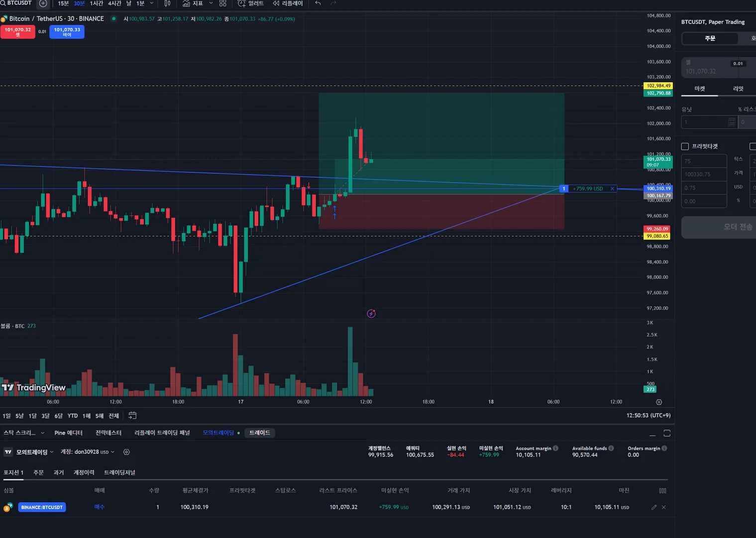Set date range to 5해

pos(100,416)
